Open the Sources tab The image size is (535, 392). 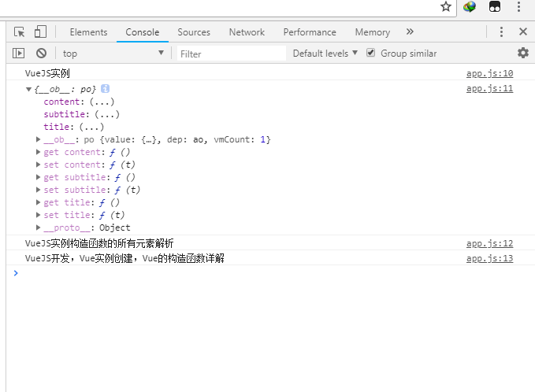click(194, 32)
